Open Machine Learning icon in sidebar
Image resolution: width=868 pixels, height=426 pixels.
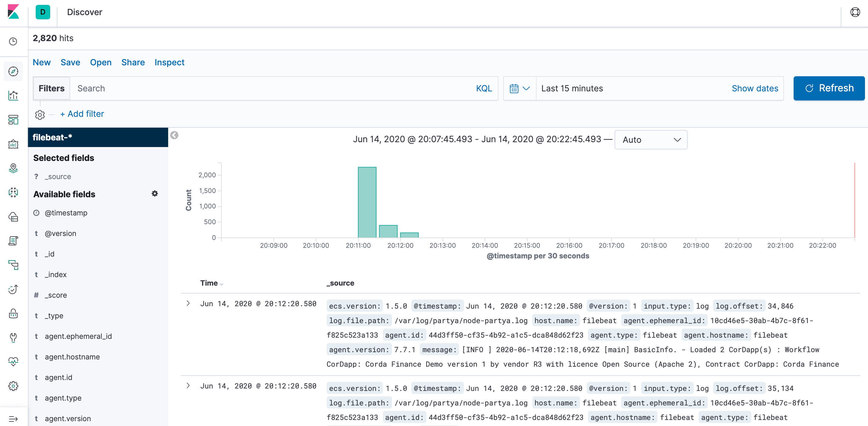point(13,192)
